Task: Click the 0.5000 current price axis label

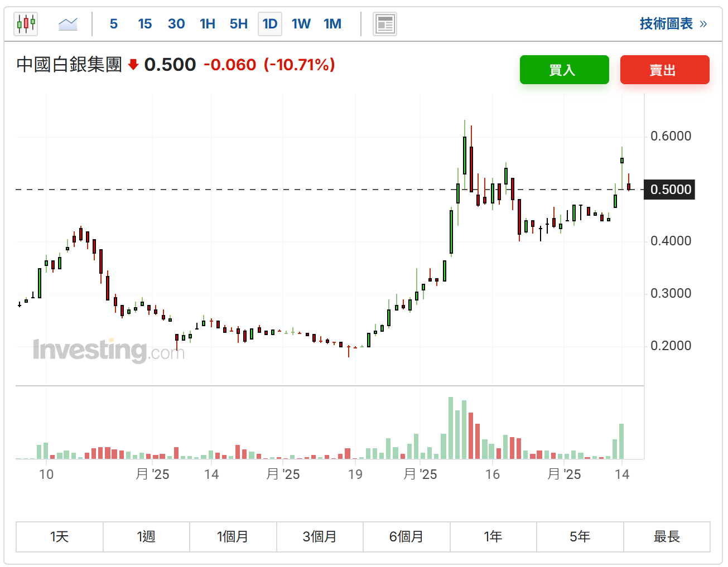Action: [x=669, y=190]
